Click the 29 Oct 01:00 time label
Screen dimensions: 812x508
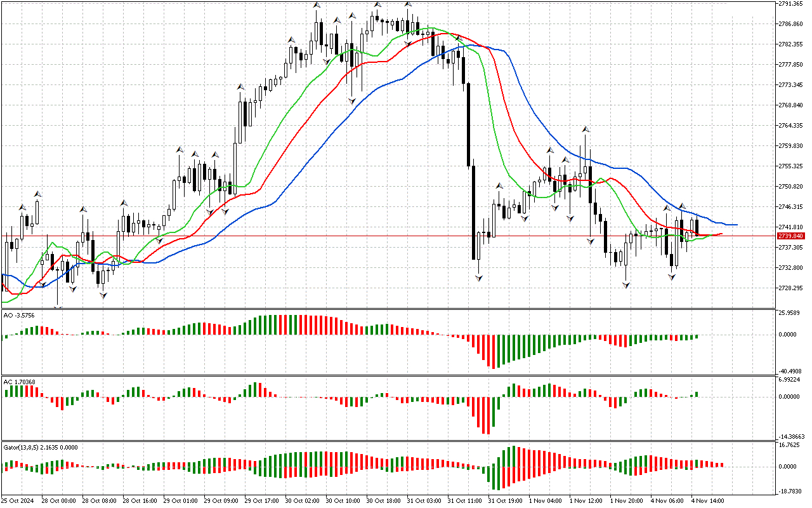pyautogui.click(x=181, y=501)
